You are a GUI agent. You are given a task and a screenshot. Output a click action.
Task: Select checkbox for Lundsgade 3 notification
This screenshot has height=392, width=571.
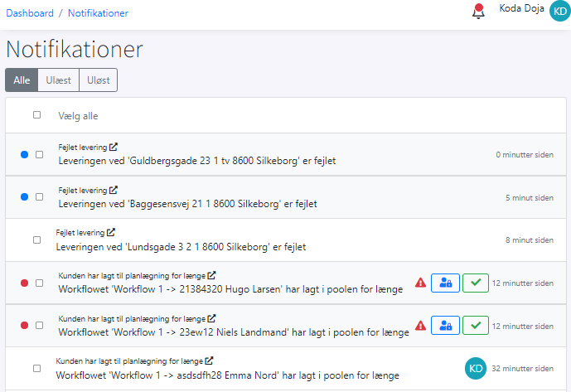coord(36,240)
